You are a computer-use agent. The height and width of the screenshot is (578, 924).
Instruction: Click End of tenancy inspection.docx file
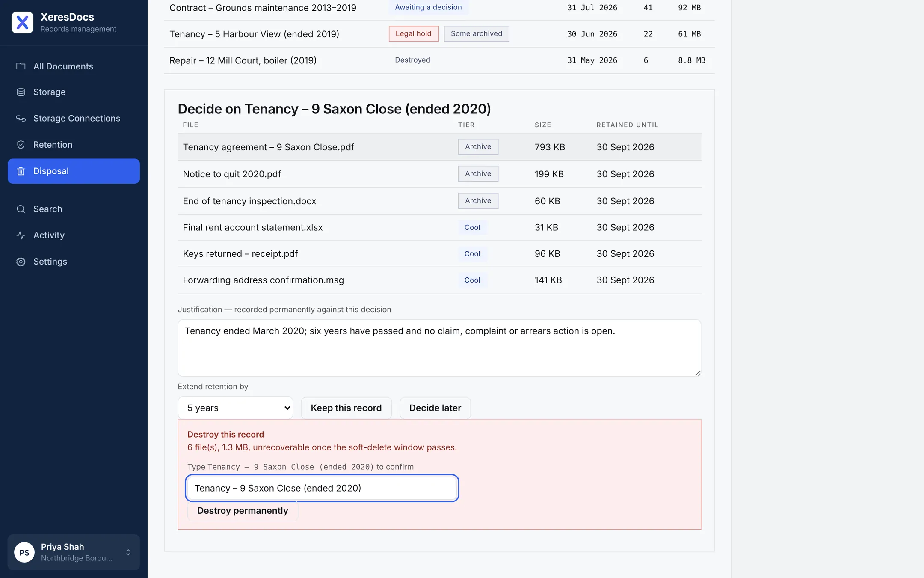tap(249, 201)
